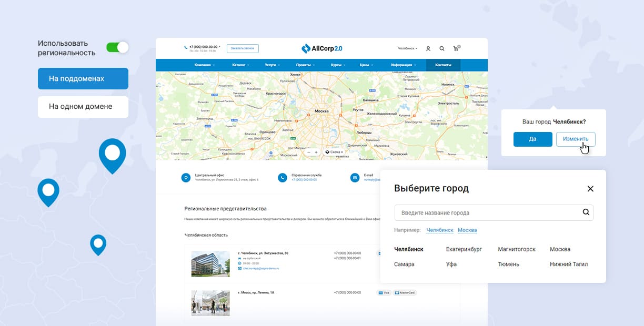This screenshot has width=644, height=326.
Task: Click the Справочная служба phone icon
Action: pyautogui.click(x=282, y=178)
